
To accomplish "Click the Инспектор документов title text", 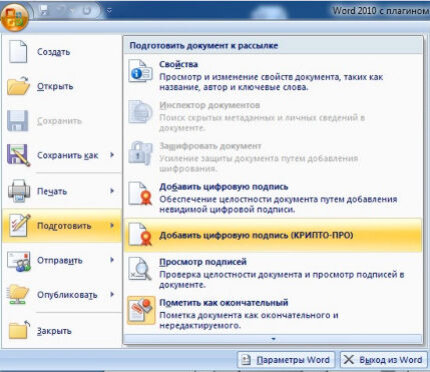I will pos(210,105).
